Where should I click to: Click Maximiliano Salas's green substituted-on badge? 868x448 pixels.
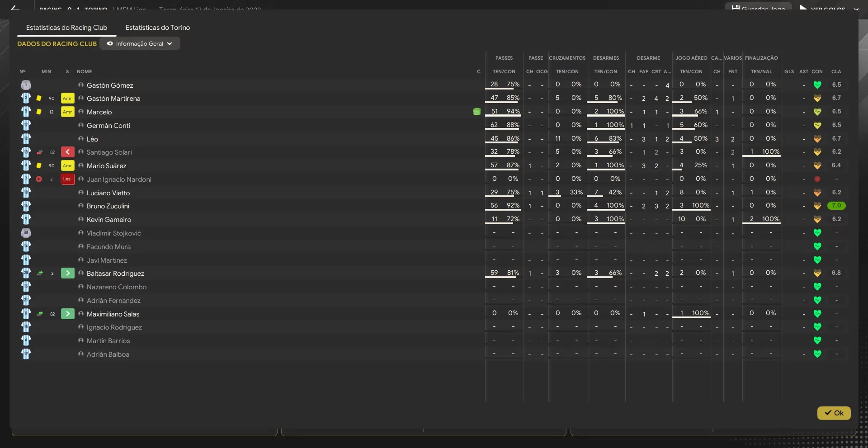[67, 313]
